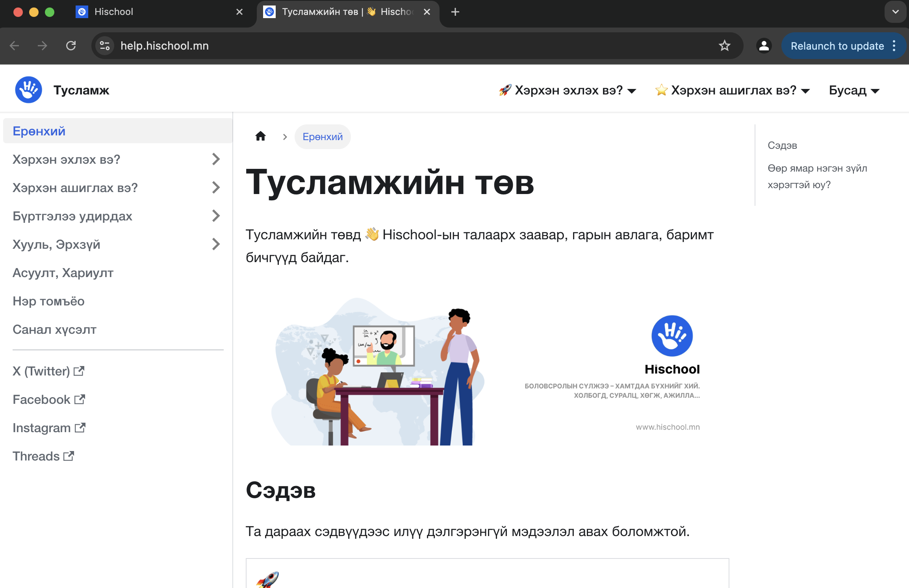
Task: Open Хэрхэн эхлэх вэ? top navigation dropdown
Action: tap(568, 91)
